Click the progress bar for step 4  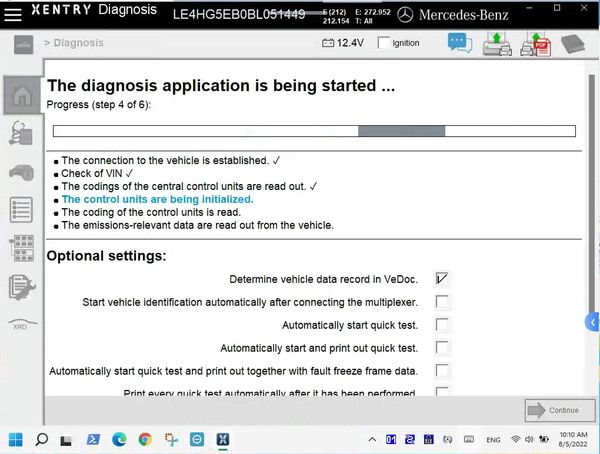tap(314, 131)
